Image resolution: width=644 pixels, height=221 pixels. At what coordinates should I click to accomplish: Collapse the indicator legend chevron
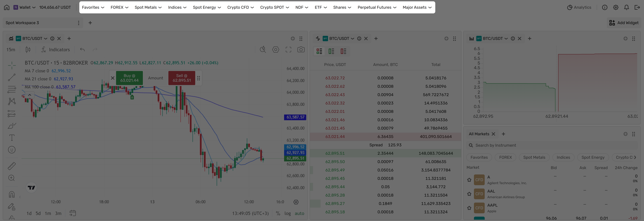pyautogui.click(x=30, y=95)
